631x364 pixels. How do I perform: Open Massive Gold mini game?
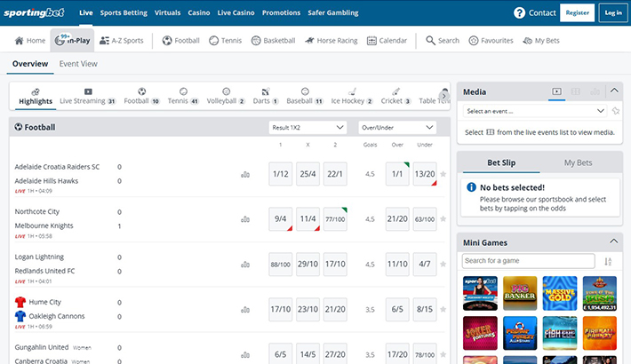(x=560, y=293)
